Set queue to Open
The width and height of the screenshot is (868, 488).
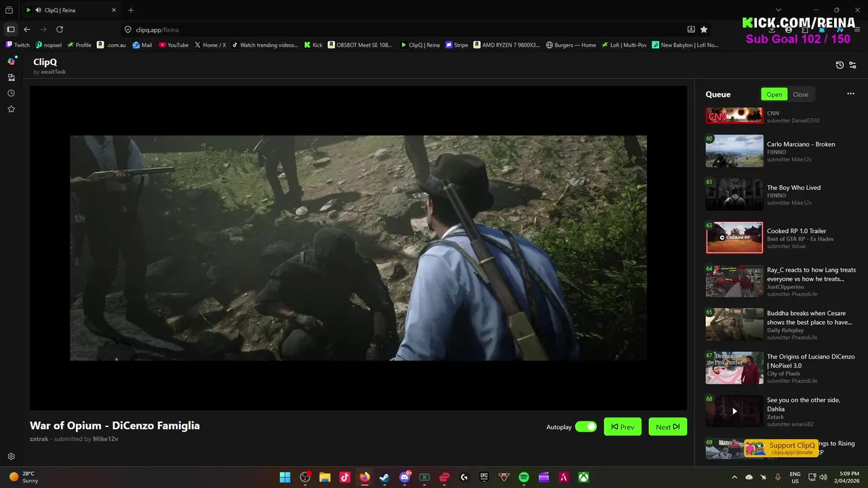pos(774,94)
